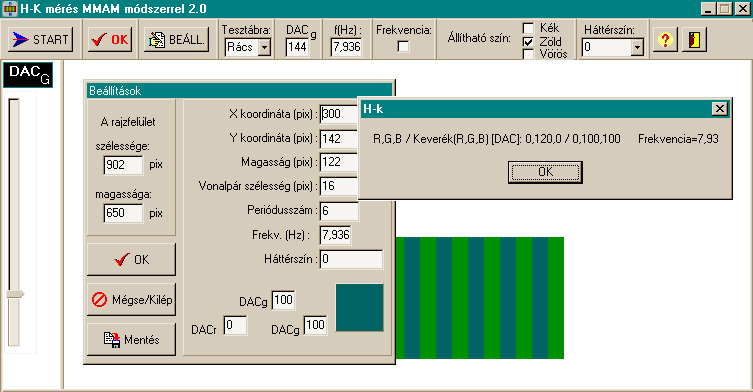The width and height of the screenshot is (753, 392).
Task: Click the application icon in the title bar
Action: click(x=10, y=9)
